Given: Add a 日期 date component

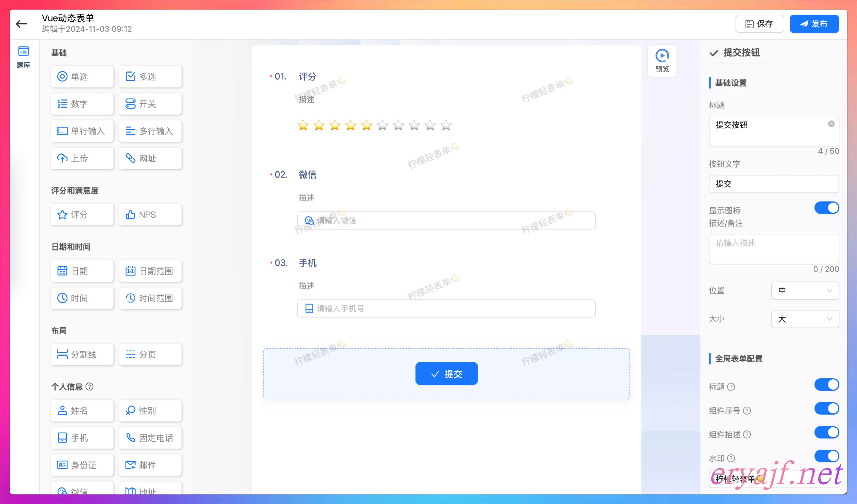Looking at the screenshot, I should pos(82,271).
